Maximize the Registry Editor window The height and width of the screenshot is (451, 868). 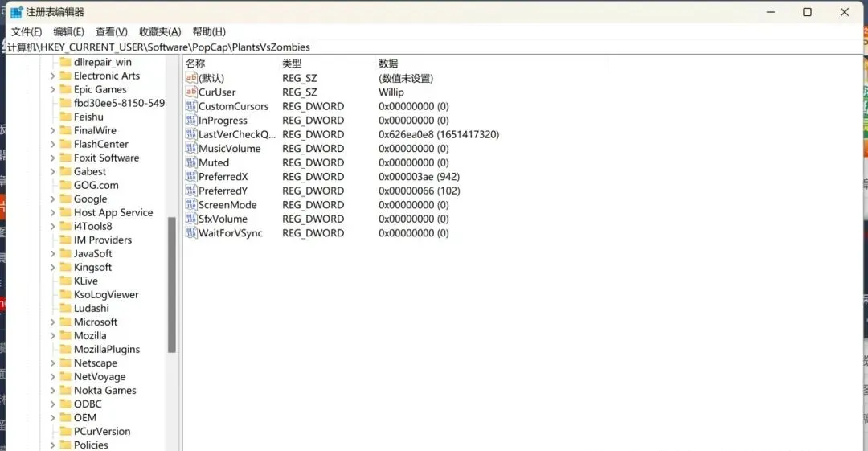click(x=807, y=12)
